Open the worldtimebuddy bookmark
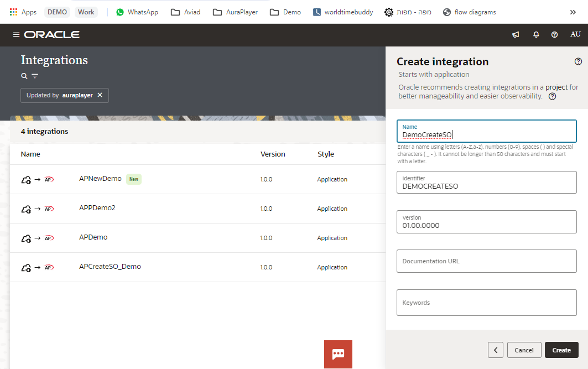 tap(343, 12)
